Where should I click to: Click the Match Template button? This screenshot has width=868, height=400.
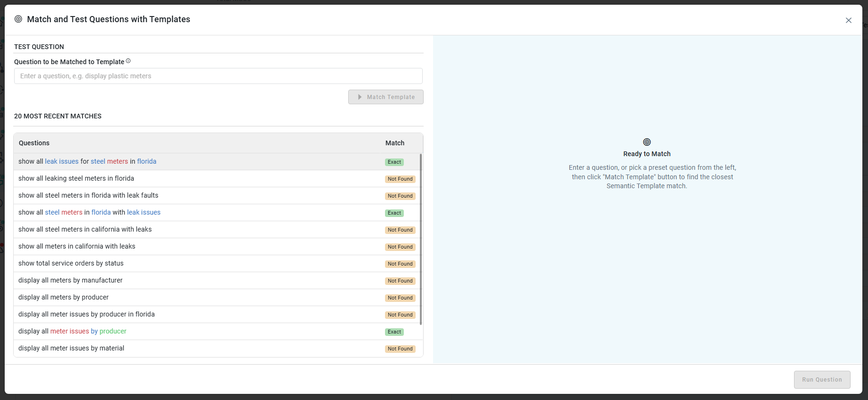pos(386,97)
